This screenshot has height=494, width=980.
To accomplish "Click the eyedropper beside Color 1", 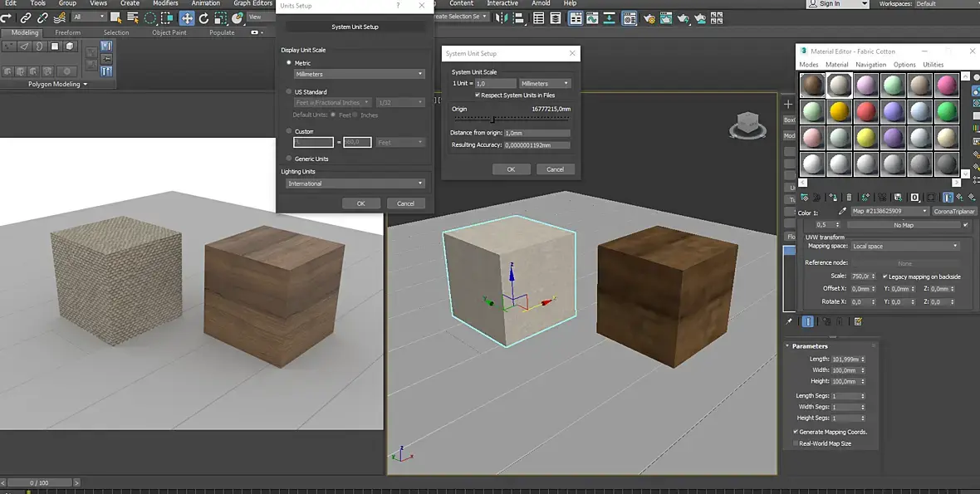I will [x=842, y=212].
